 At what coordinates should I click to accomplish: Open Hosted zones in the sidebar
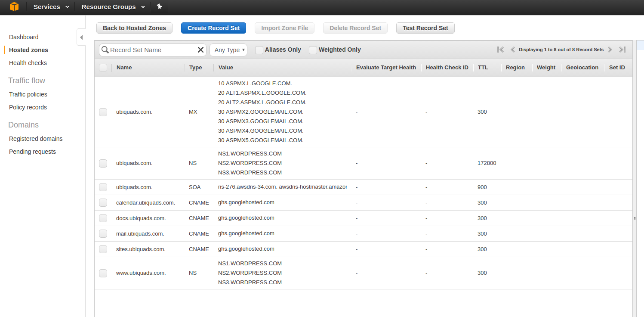click(28, 50)
